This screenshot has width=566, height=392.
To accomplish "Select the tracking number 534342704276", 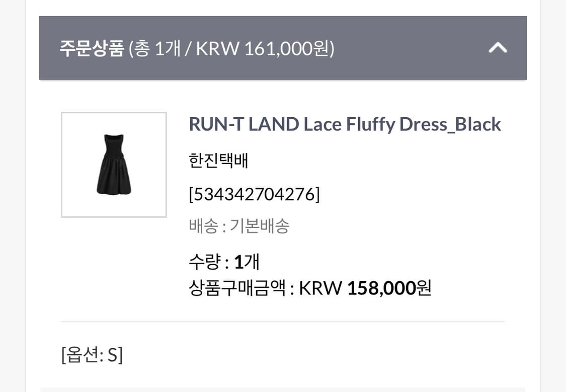I will pyautogui.click(x=254, y=193).
